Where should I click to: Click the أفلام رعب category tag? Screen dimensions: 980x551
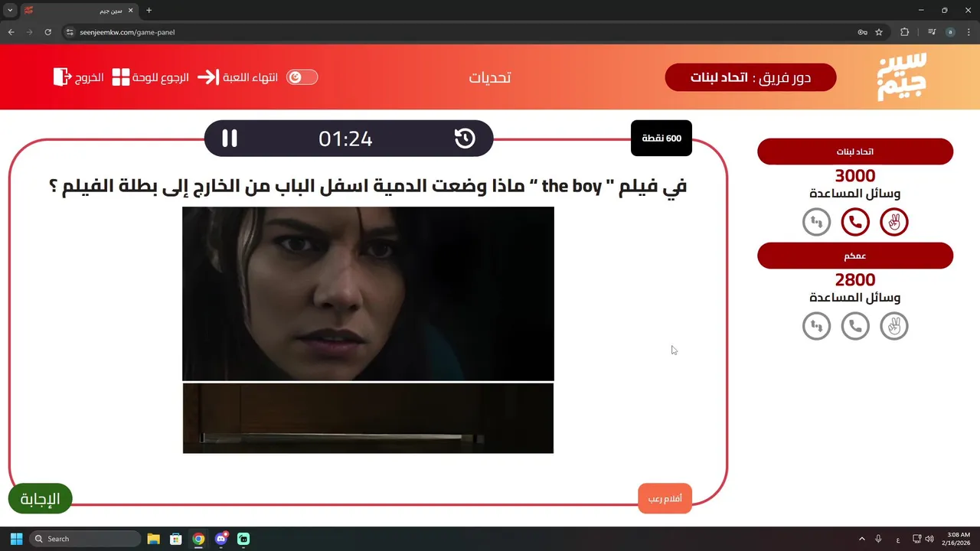pyautogui.click(x=665, y=499)
